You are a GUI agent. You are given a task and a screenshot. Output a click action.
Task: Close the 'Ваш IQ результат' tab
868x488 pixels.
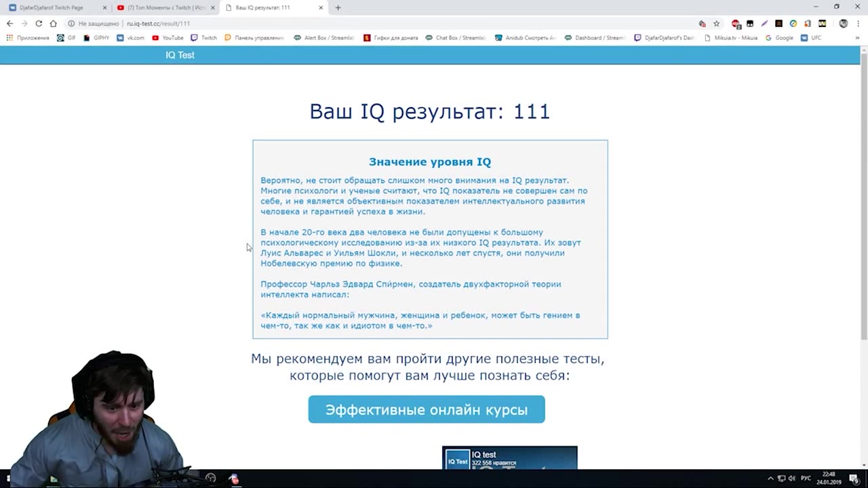tap(321, 7)
